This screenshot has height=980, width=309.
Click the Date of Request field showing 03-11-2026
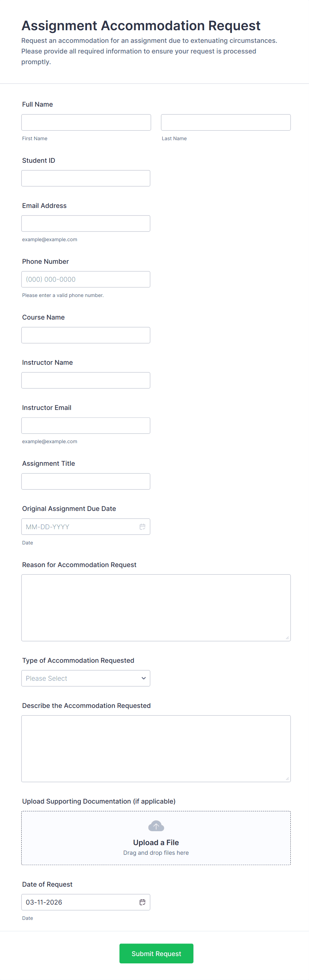coord(86,902)
